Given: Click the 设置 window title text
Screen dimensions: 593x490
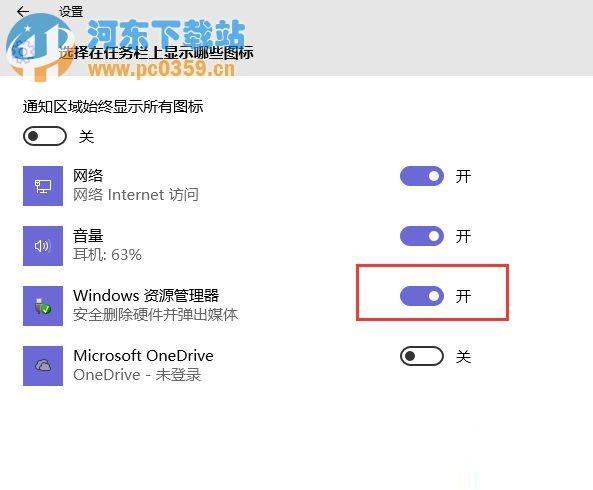Looking at the screenshot, I should 71,12.
